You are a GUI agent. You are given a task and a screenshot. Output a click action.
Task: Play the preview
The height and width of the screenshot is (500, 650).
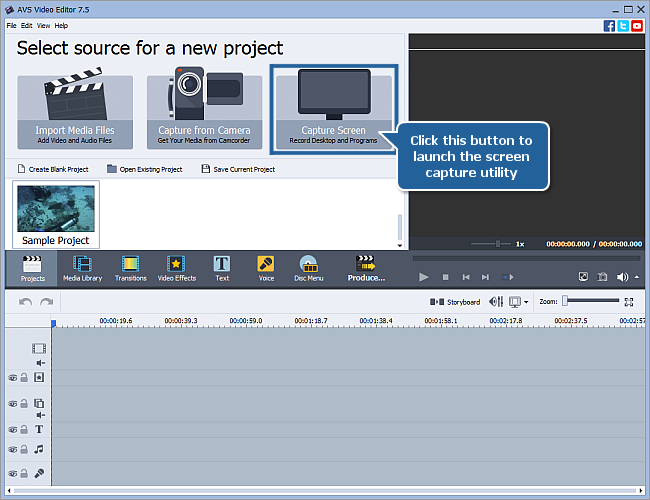click(x=423, y=277)
